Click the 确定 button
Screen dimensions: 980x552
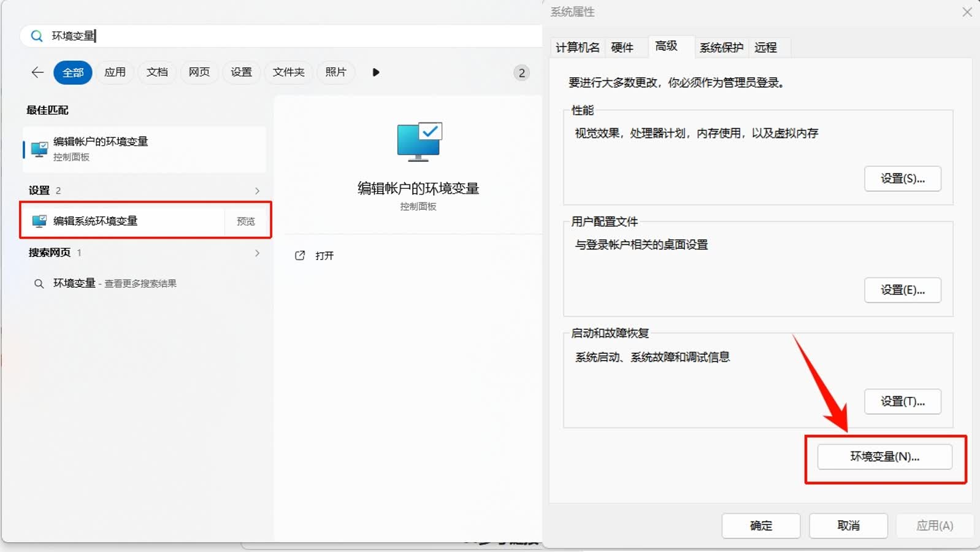tap(761, 526)
